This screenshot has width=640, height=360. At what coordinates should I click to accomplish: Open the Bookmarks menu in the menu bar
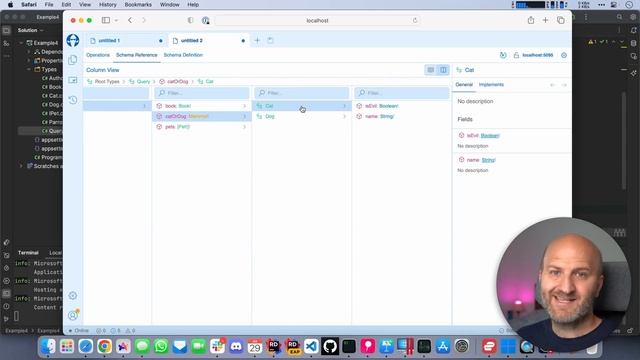pos(138,4)
